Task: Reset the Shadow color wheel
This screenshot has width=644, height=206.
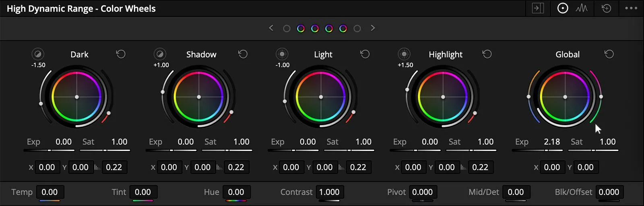Action: pyautogui.click(x=243, y=54)
